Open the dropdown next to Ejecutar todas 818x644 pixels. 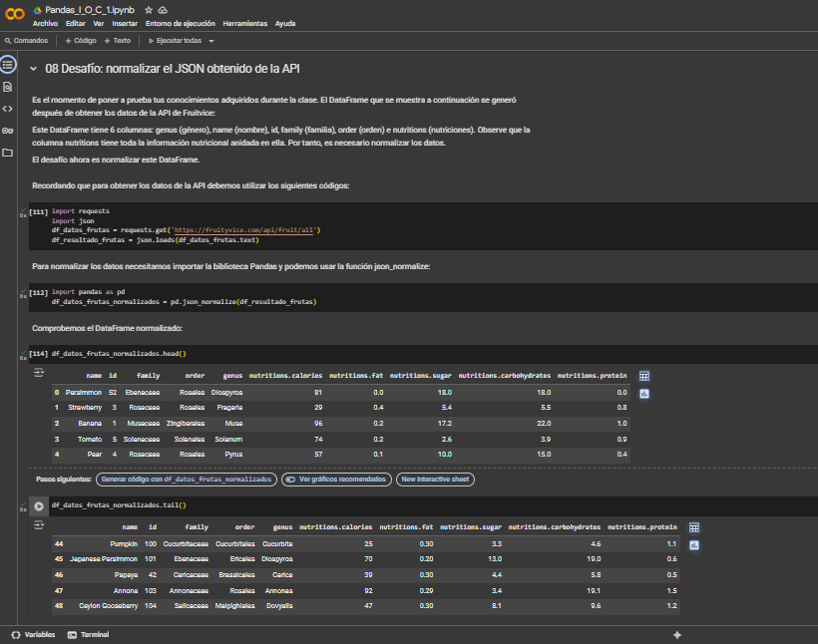(x=211, y=41)
